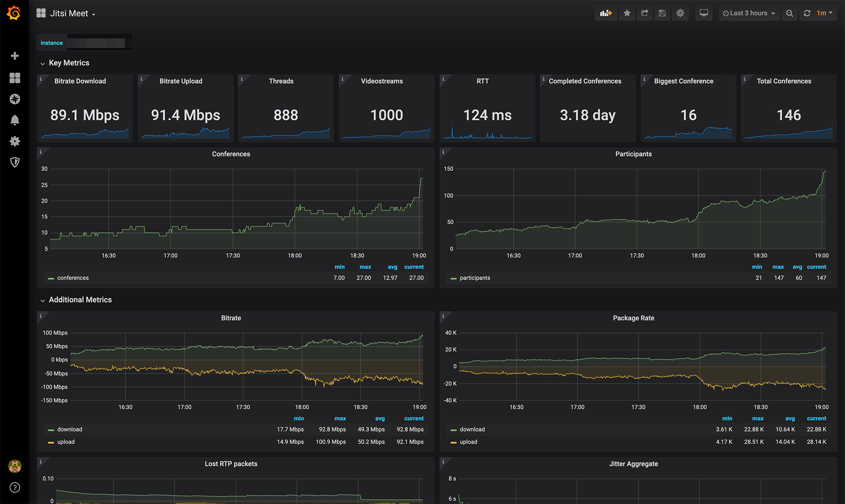Click the zoom out time range icon
This screenshot has width=845, height=504.
(x=790, y=13)
